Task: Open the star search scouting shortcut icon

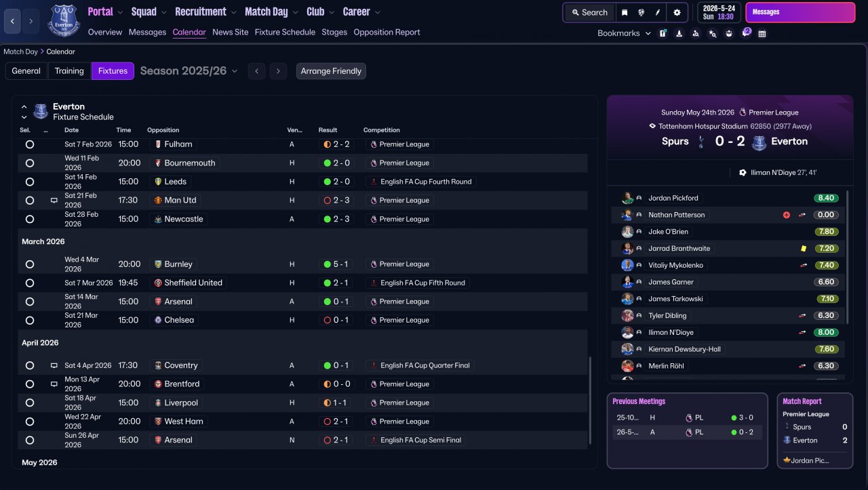Action: point(713,33)
